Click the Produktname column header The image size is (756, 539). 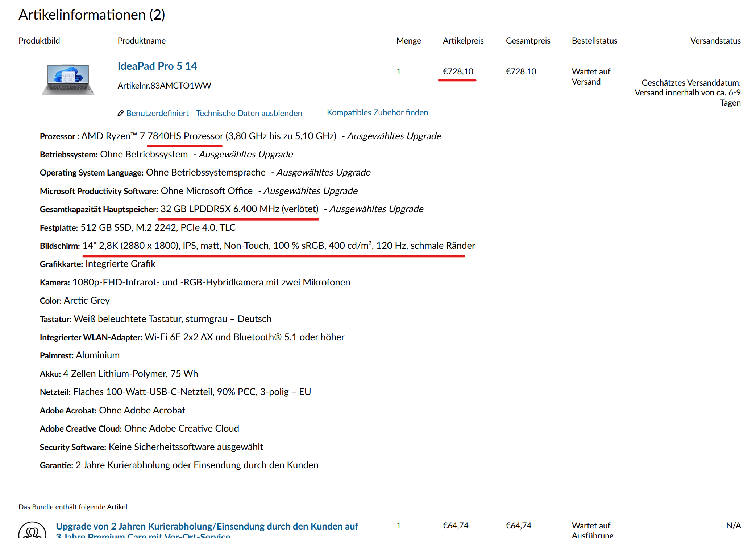tap(141, 41)
